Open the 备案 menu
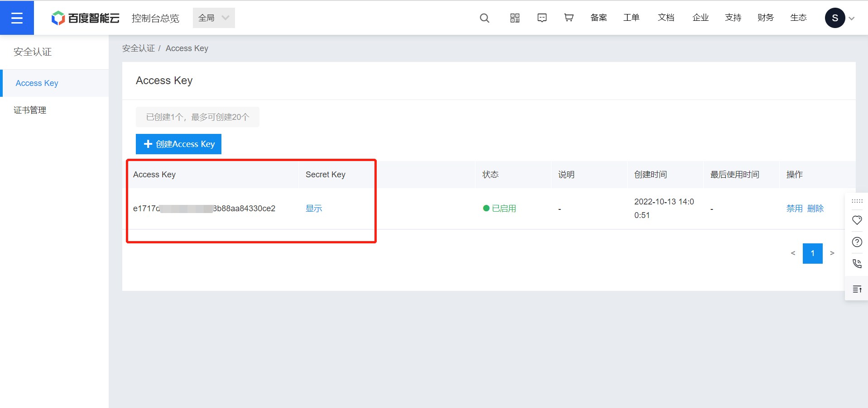Image resolution: width=868 pixels, height=408 pixels. 599,18
